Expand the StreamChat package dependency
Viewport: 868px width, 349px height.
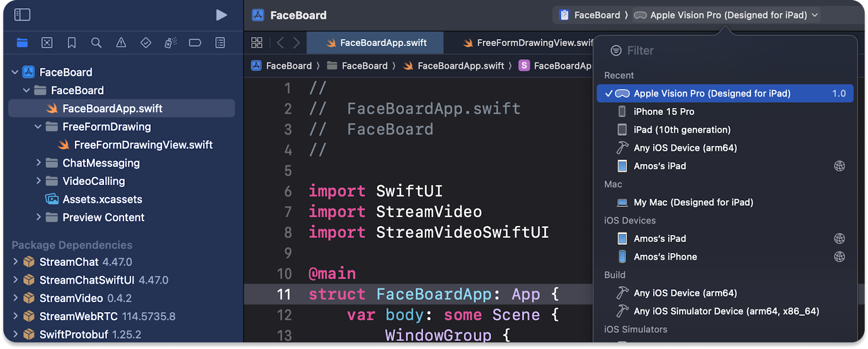coord(15,262)
